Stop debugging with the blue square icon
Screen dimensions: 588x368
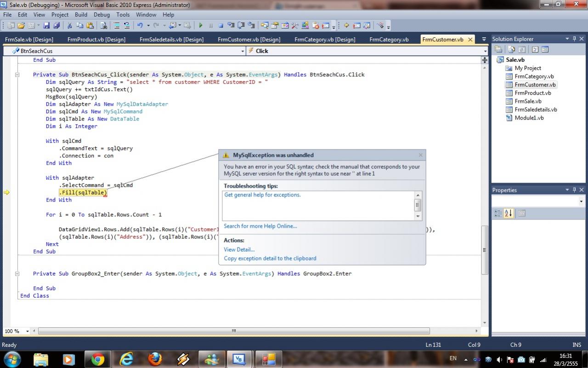pos(220,26)
